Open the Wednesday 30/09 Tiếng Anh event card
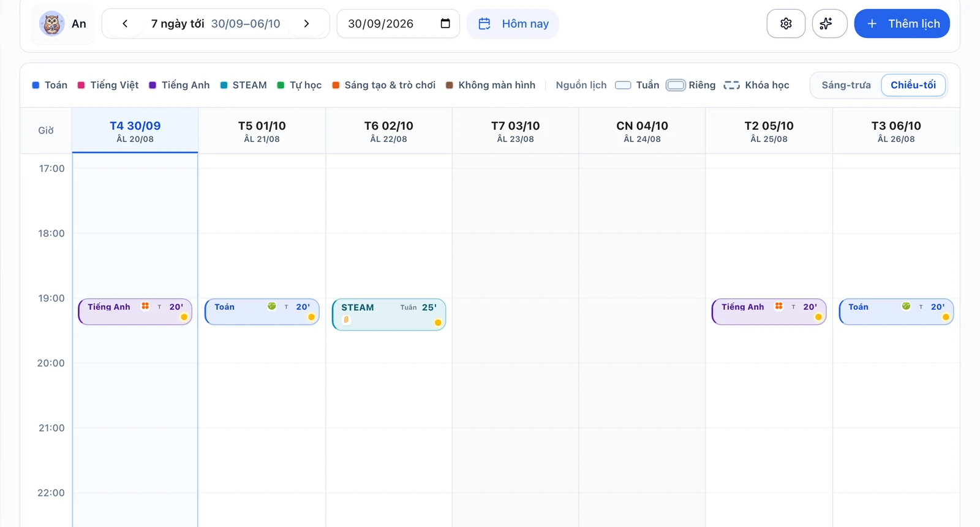 click(x=135, y=312)
